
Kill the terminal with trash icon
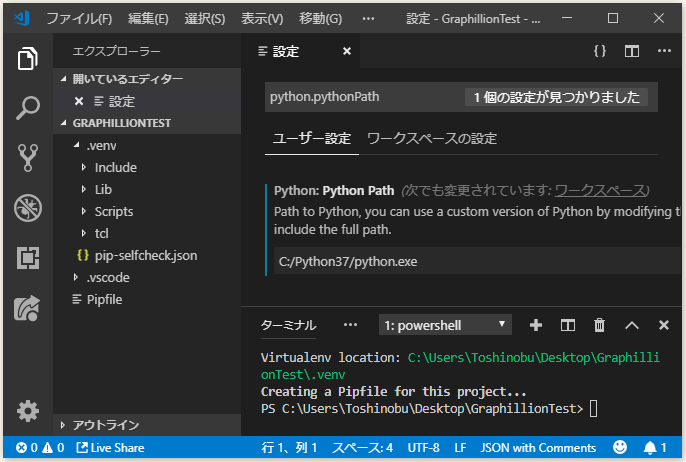pos(599,325)
